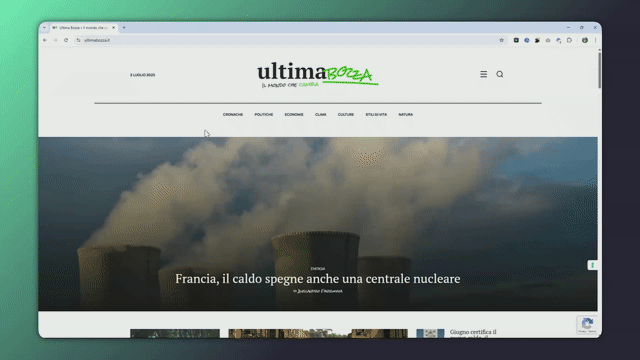This screenshot has height=360, width=640.
Task: Open Chrome's three-dot menu
Action: coord(596,40)
